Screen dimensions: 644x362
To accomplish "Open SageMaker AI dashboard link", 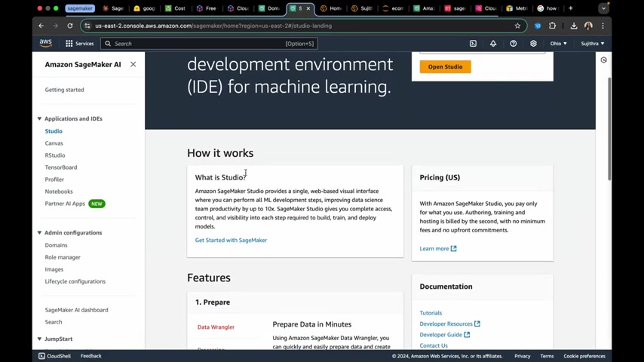I will pyautogui.click(x=76, y=310).
